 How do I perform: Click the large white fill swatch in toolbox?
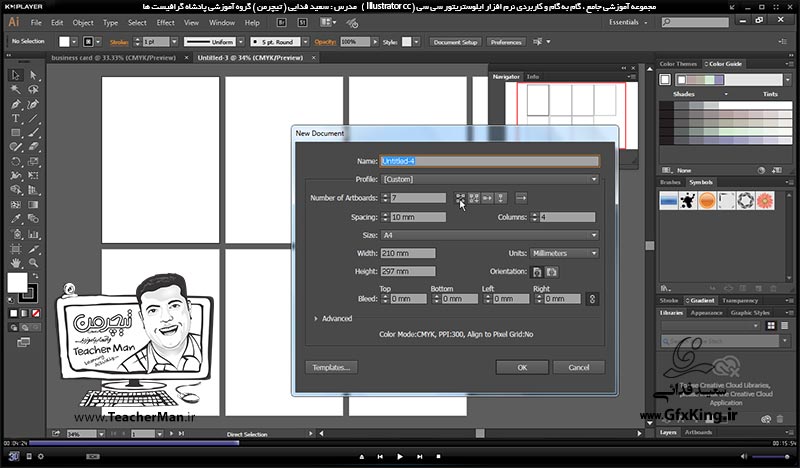[17, 282]
